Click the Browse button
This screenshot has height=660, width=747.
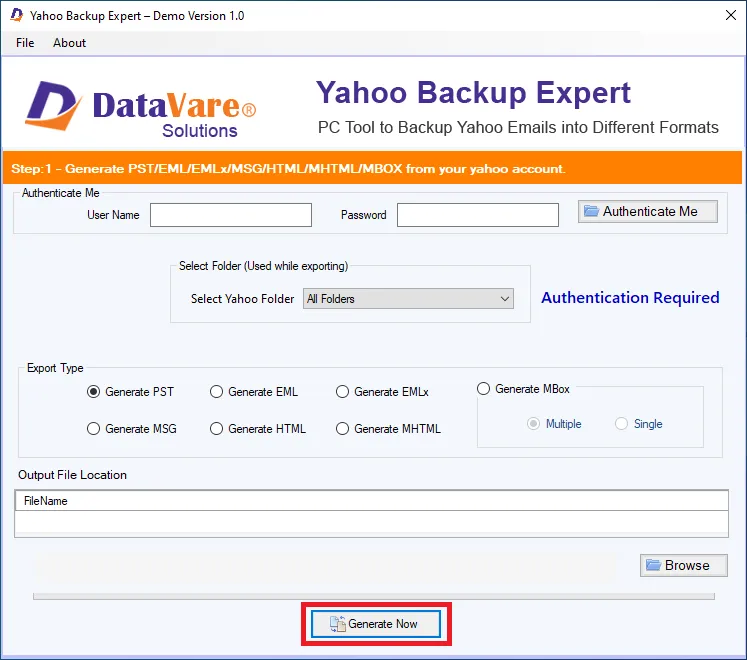click(684, 565)
